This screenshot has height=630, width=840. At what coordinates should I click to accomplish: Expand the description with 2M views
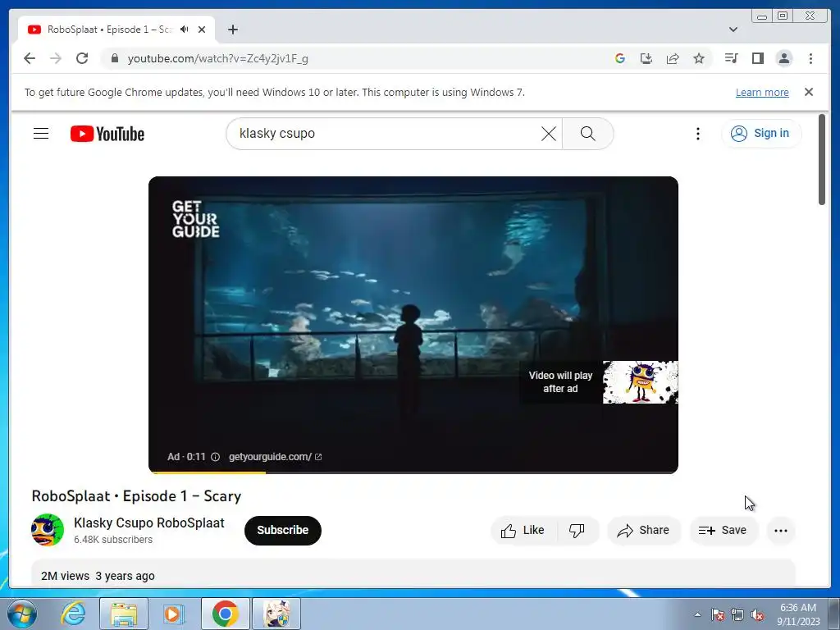coord(413,574)
